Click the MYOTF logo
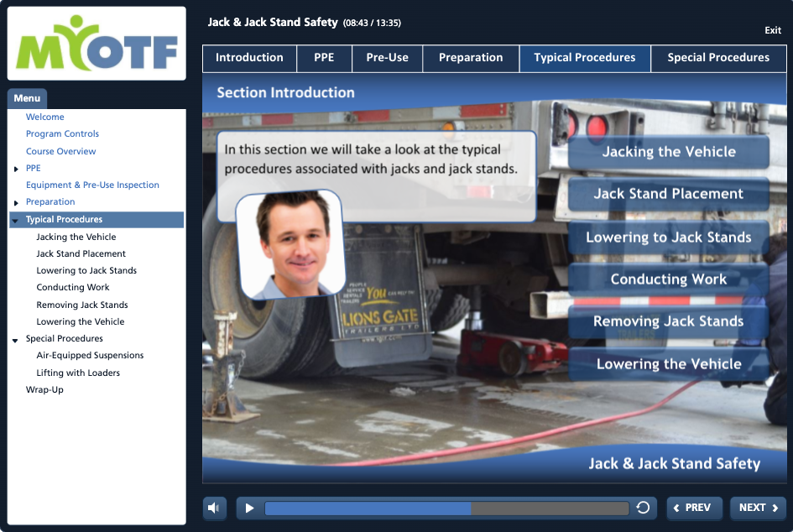 [97, 44]
